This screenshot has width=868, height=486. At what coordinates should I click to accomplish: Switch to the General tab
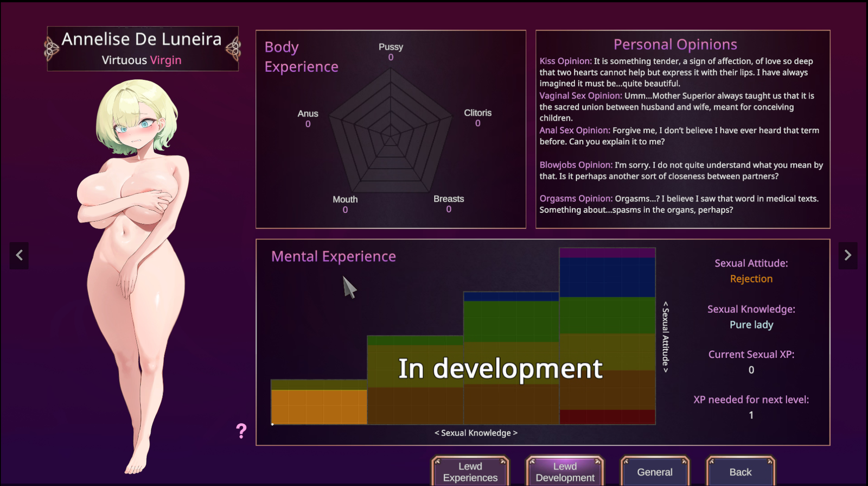(655, 472)
